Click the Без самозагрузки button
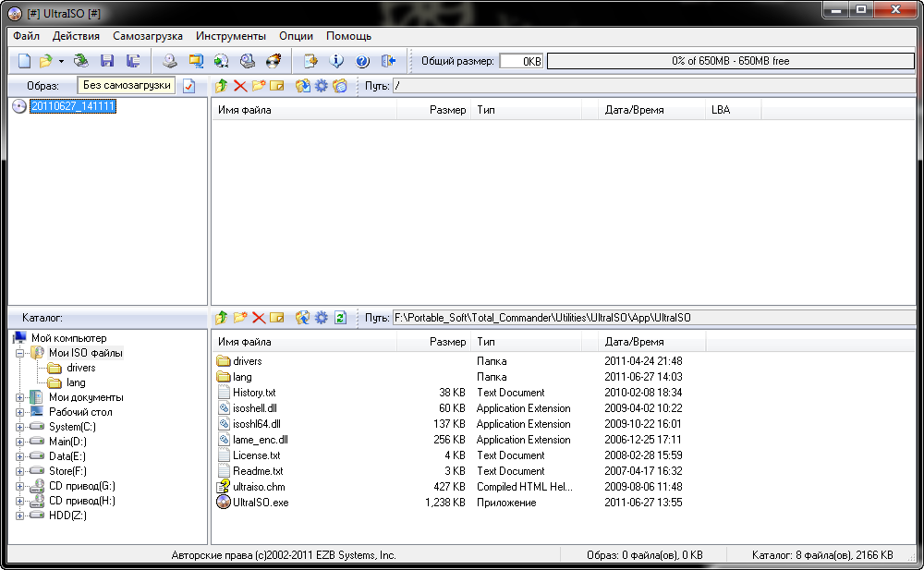This screenshot has height=570, width=924. (127, 85)
